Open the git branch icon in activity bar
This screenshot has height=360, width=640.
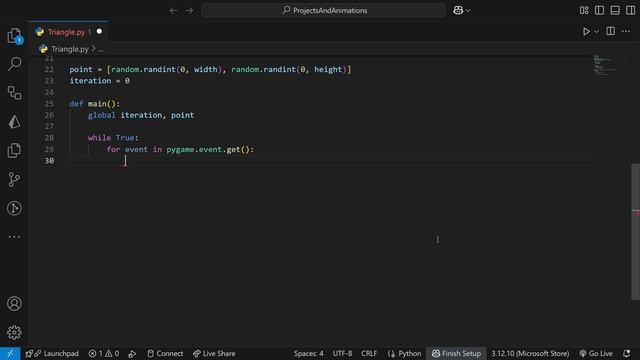pos(14,179)
